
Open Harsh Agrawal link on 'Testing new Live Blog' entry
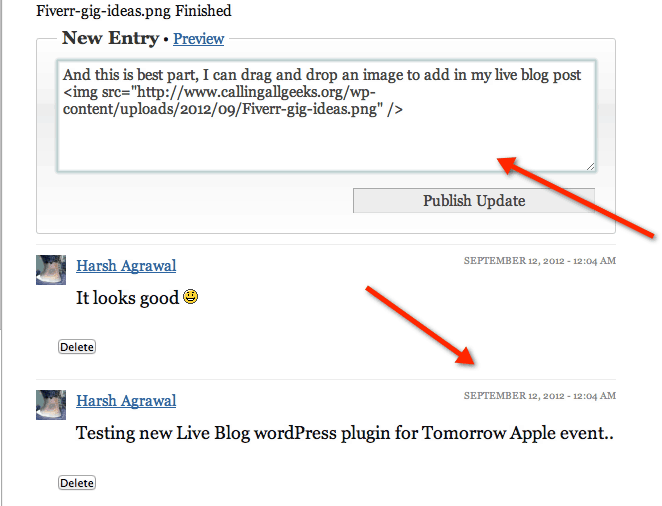pyautogui.click(x=126, y=401)
